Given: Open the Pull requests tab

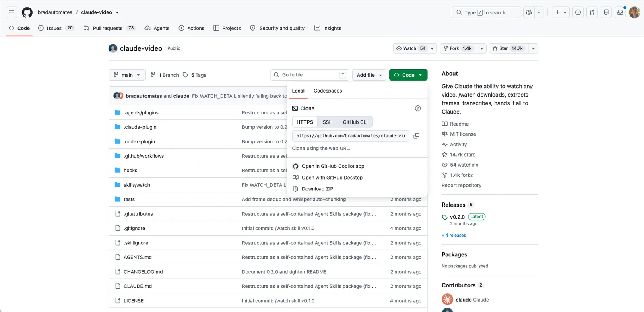Looking at the screenshot, I should pyautogui.click(x=109, y=28).
